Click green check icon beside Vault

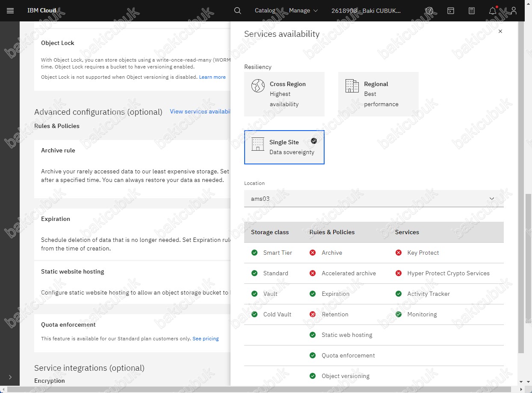(x=254, y=294)
